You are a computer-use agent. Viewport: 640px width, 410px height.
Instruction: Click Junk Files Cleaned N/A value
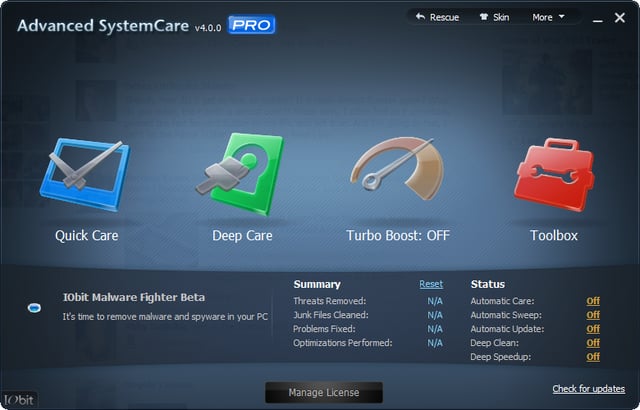pos(435,315)
